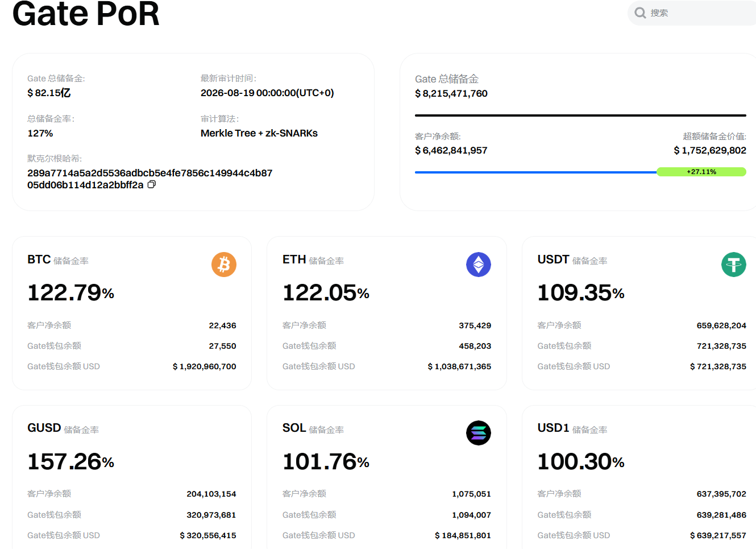Click GUSD customer net balance 204,103,154
The height and width of the screenshot is (549, 756).
211,494
